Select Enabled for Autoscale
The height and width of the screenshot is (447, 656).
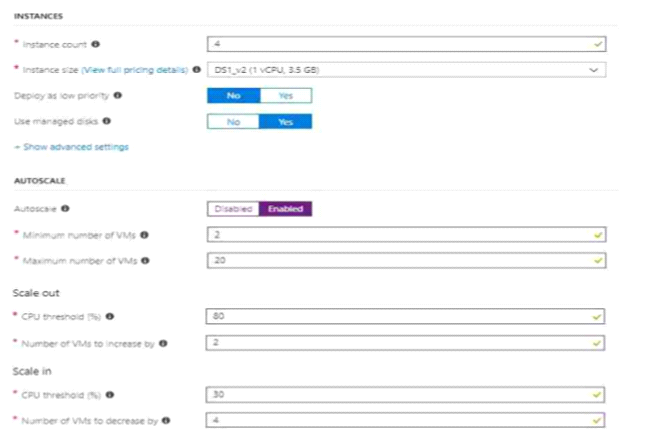click(x=285, y=209)
